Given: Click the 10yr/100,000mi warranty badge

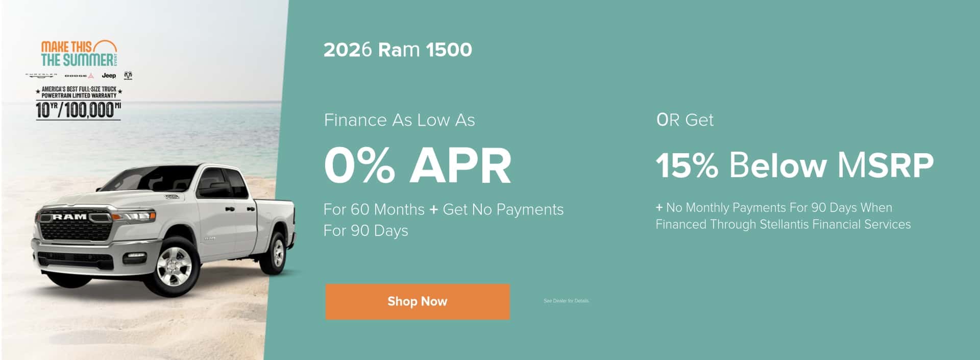Looking at the screenshot, I should [79, 110].
